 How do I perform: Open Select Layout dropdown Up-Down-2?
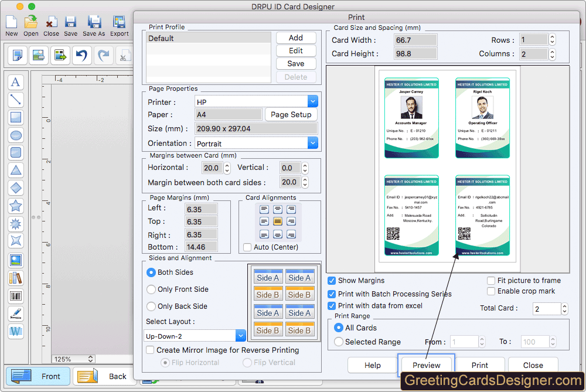coord(195,336)
